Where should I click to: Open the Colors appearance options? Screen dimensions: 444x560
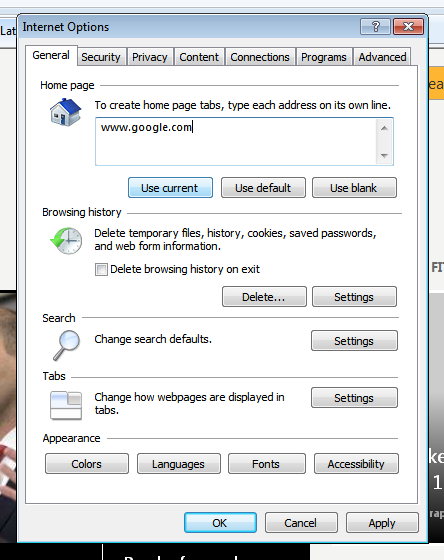[87, 464]
